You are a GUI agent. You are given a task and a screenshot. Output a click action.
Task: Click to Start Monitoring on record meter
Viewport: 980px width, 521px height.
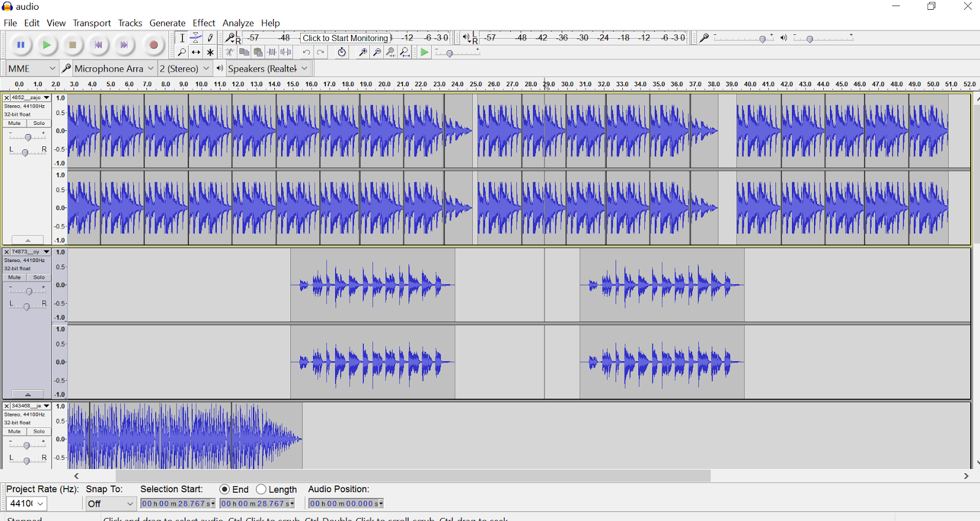pyautogui.click(x=345, y=38)
